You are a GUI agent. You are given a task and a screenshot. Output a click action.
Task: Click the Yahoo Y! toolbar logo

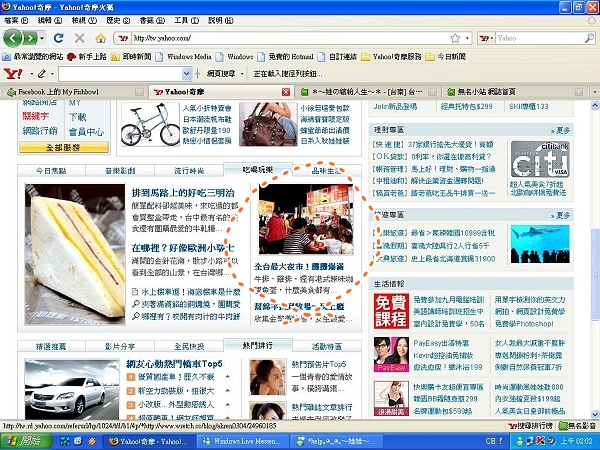coord(13,73)
